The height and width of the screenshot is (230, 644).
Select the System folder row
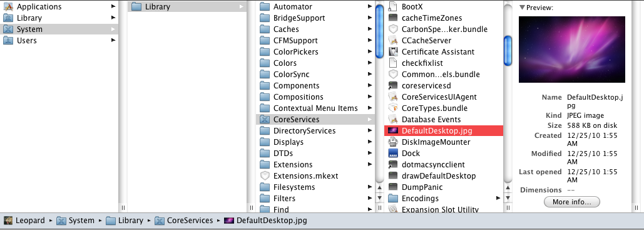(x=59, y=29)
